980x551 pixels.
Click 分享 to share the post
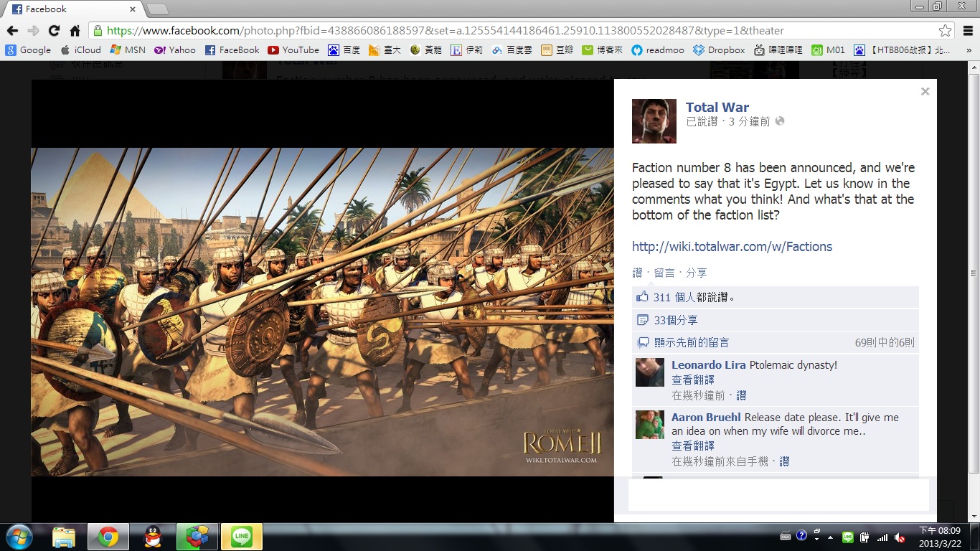(696, 273)
